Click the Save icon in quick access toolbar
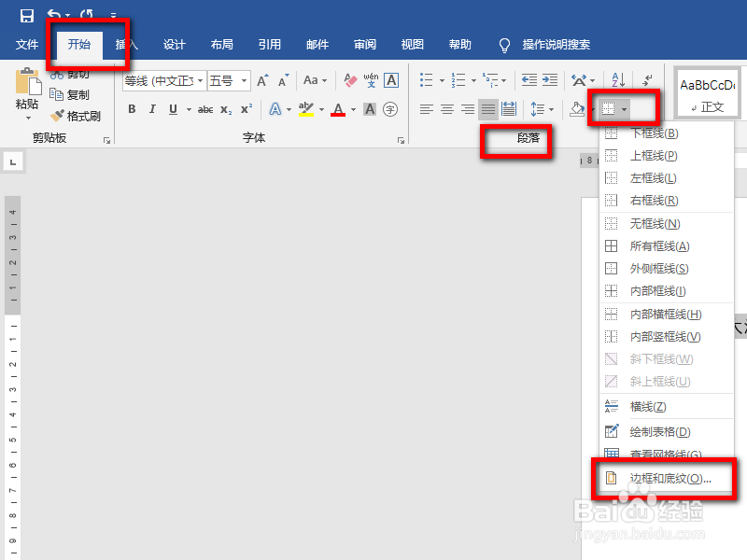Viewport: 747px width, 560px height. pos(27,16)
